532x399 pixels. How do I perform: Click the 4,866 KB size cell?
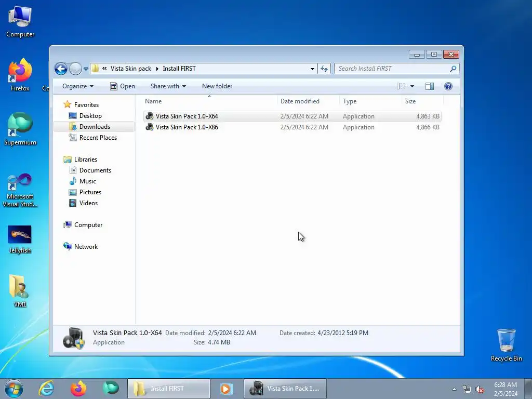point(428,127)
